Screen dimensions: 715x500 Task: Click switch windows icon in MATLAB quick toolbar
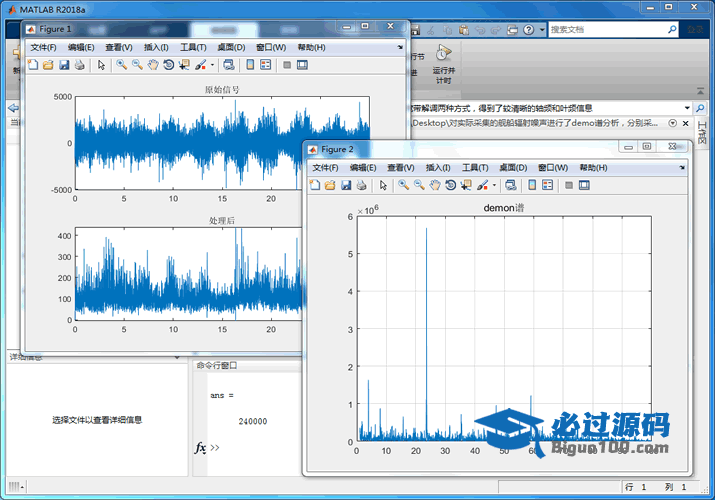point(513,30)
